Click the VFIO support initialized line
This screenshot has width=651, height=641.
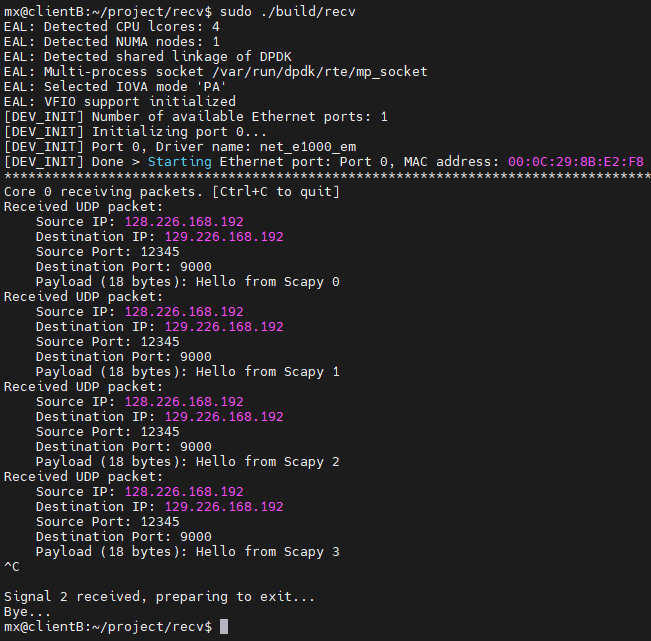(120, 102)
